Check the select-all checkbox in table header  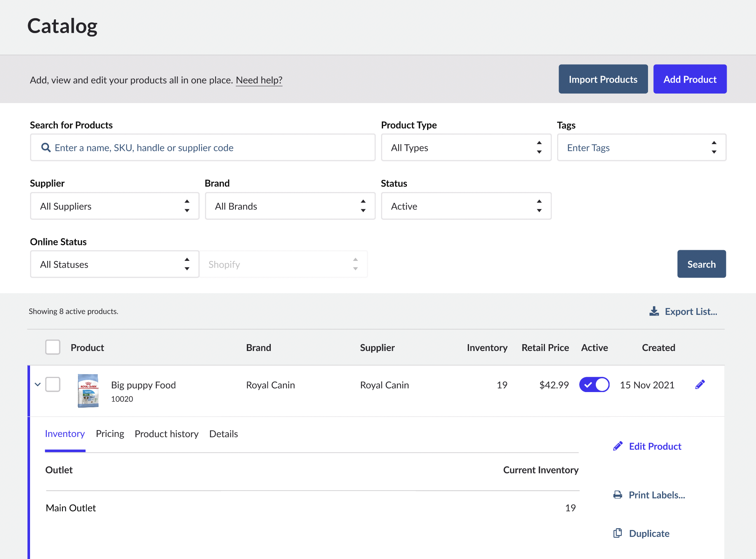(x=53, y=347)
